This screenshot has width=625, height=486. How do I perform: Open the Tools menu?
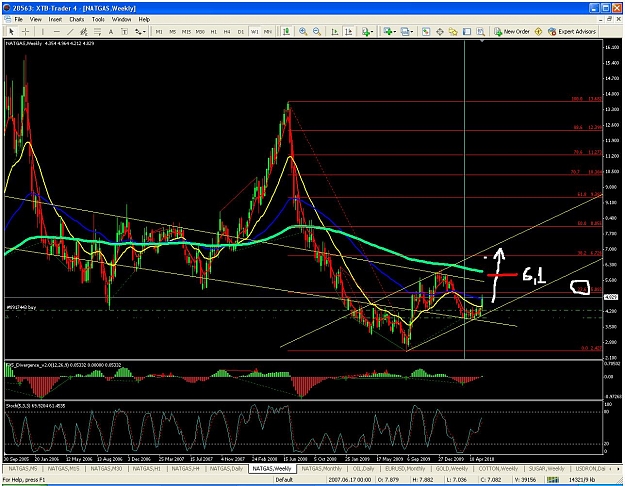[98, 19]
